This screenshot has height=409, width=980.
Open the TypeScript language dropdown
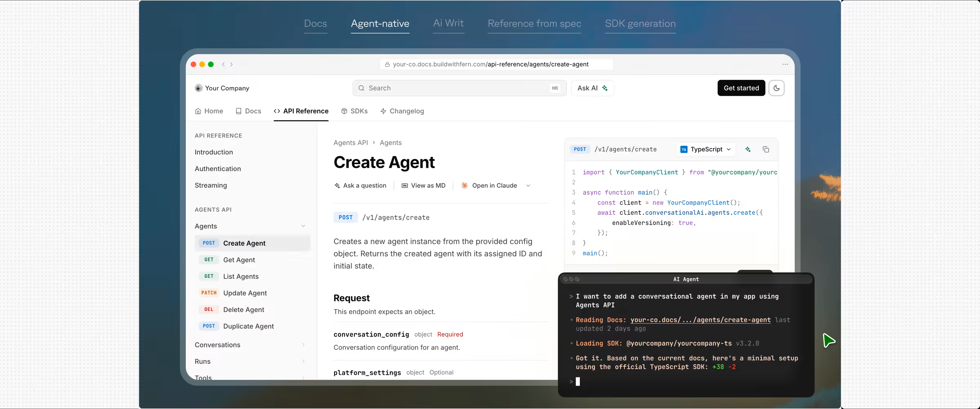click(706, 149)
